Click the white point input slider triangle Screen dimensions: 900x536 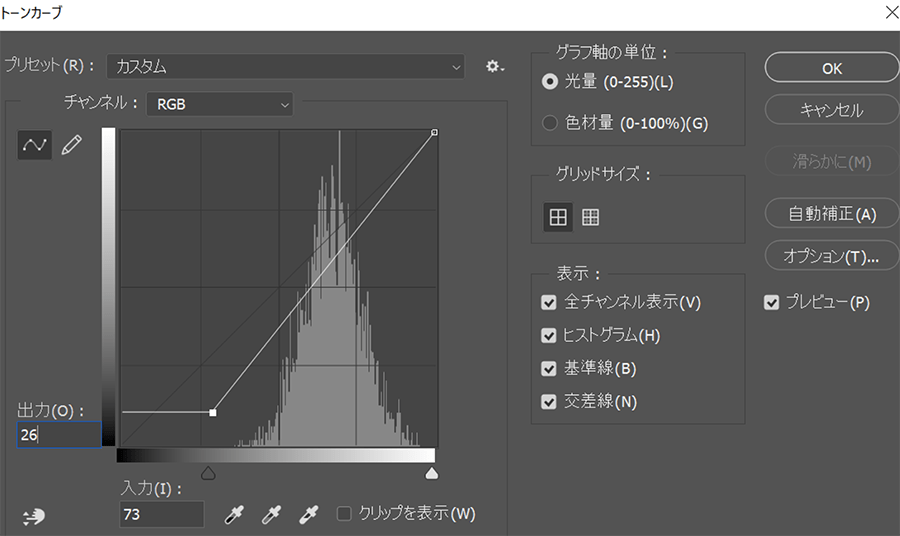tap(432, 473)
